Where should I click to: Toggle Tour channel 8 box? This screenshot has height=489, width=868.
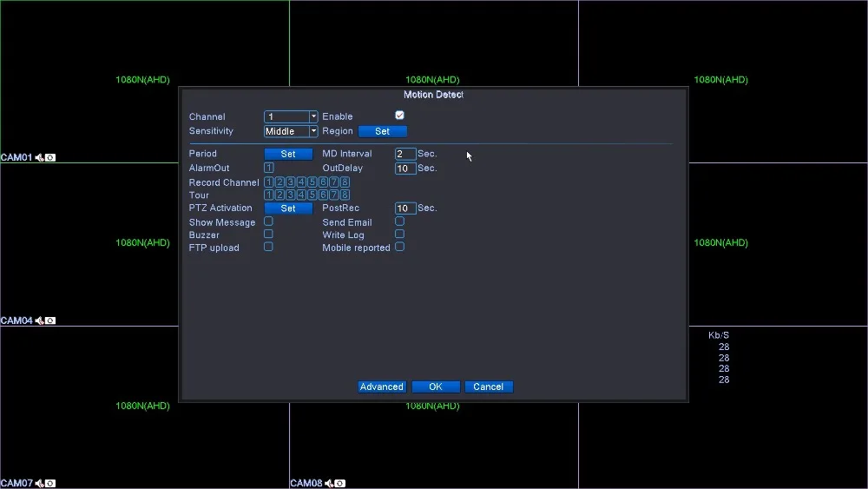(345, 195)
